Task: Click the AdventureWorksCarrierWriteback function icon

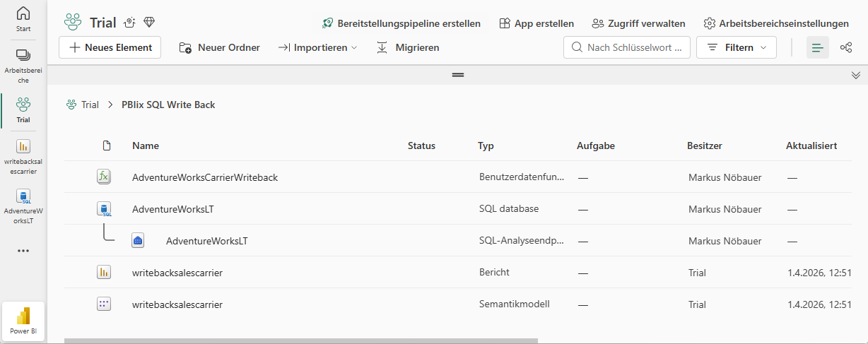Action: (104, 177)
